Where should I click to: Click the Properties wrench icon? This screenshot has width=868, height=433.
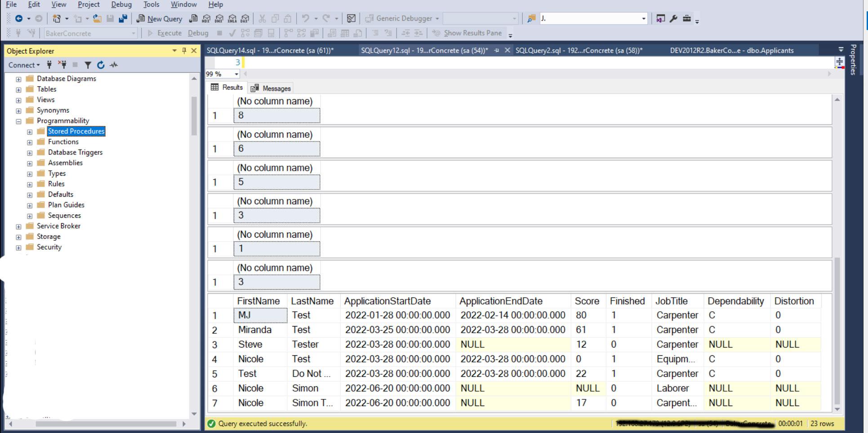pyautogui.click(x=673, y=18)
